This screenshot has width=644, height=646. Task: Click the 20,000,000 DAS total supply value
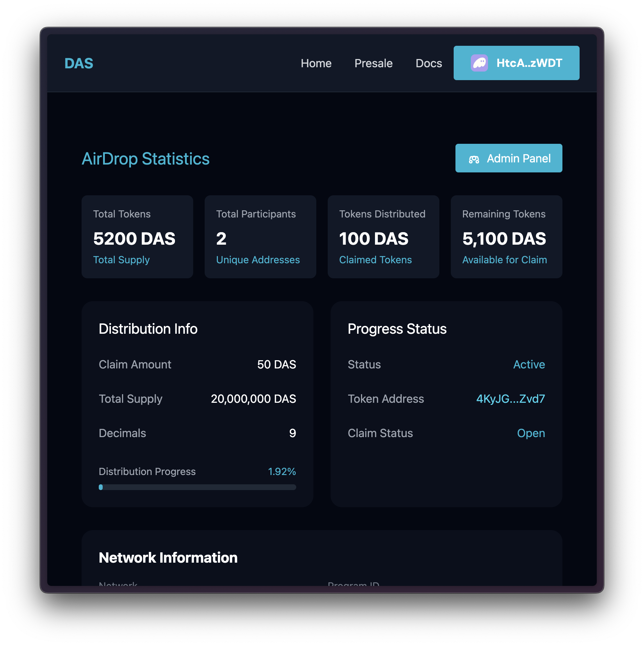(253, 399)
